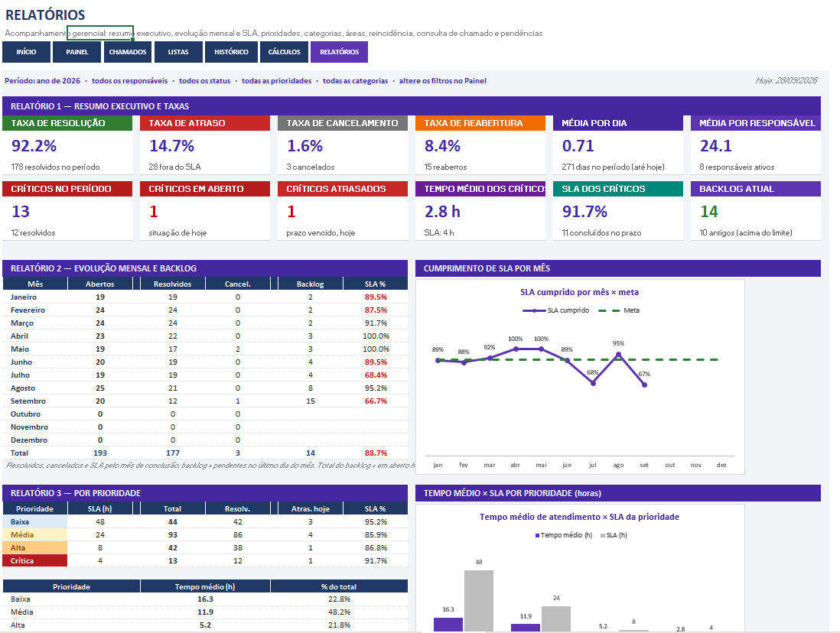The height and width of the screenshot is (633, 840).
Task: Select the TAXA DE ATRASO value 14.7%
Action: point(171,146)
